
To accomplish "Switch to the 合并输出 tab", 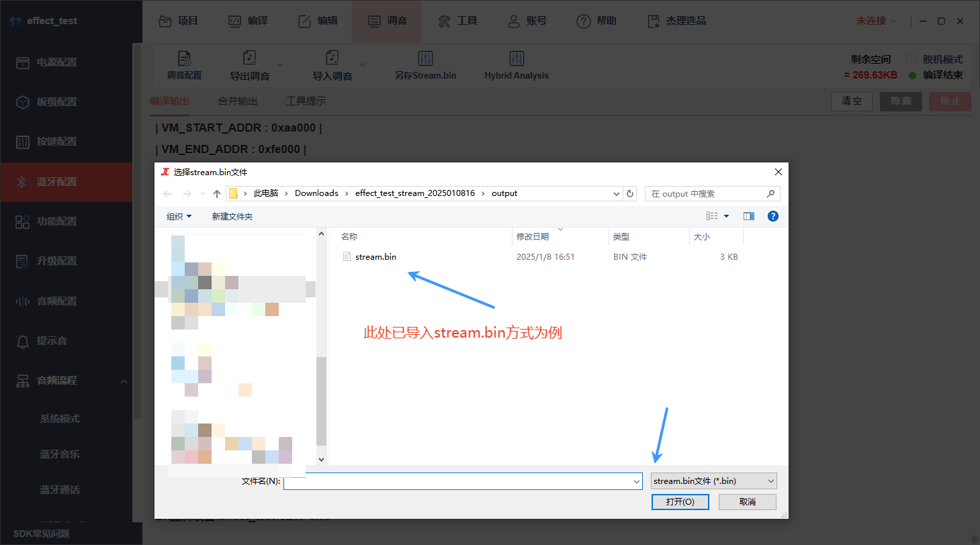I will click(238, 101).
